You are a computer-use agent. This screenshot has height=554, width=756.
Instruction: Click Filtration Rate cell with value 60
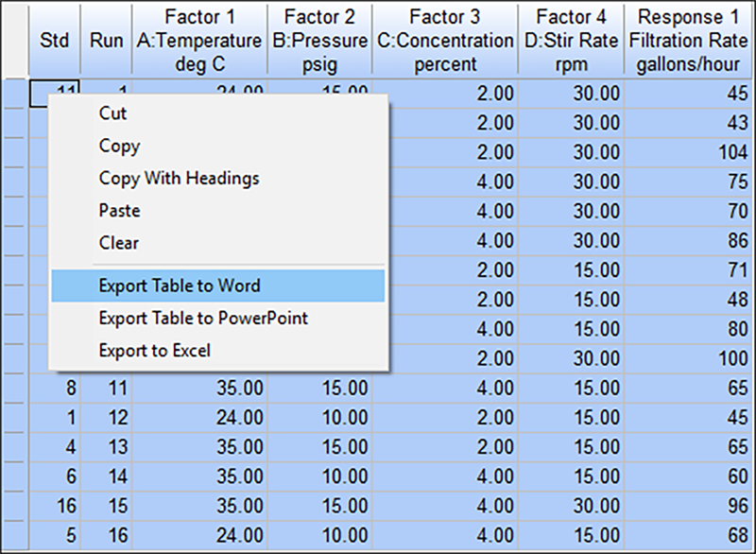point(688,476)
